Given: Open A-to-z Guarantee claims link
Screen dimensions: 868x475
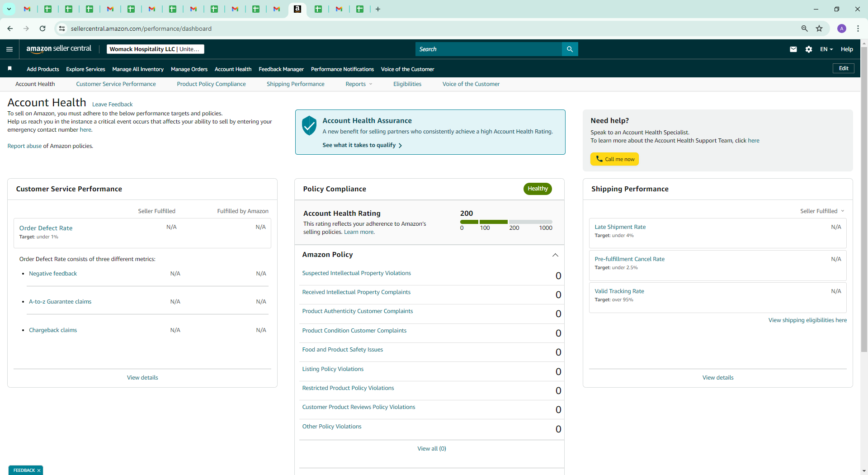Looking at the screenshot, I should [x=60, y=302].
